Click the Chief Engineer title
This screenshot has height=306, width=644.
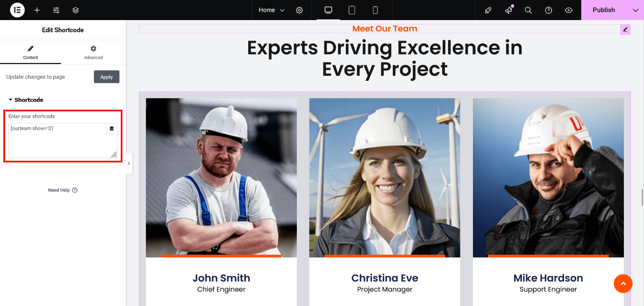(221, 289)
